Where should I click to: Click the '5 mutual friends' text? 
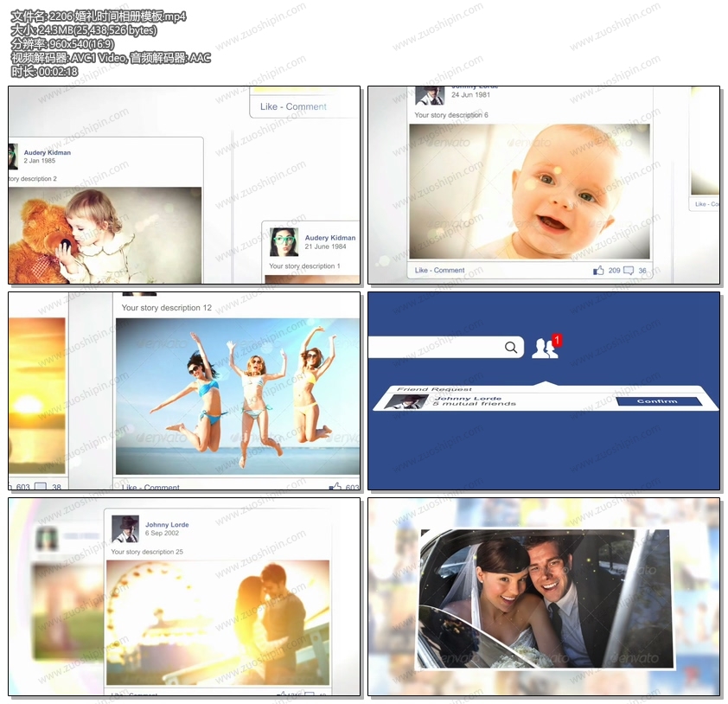pos(474,404)
